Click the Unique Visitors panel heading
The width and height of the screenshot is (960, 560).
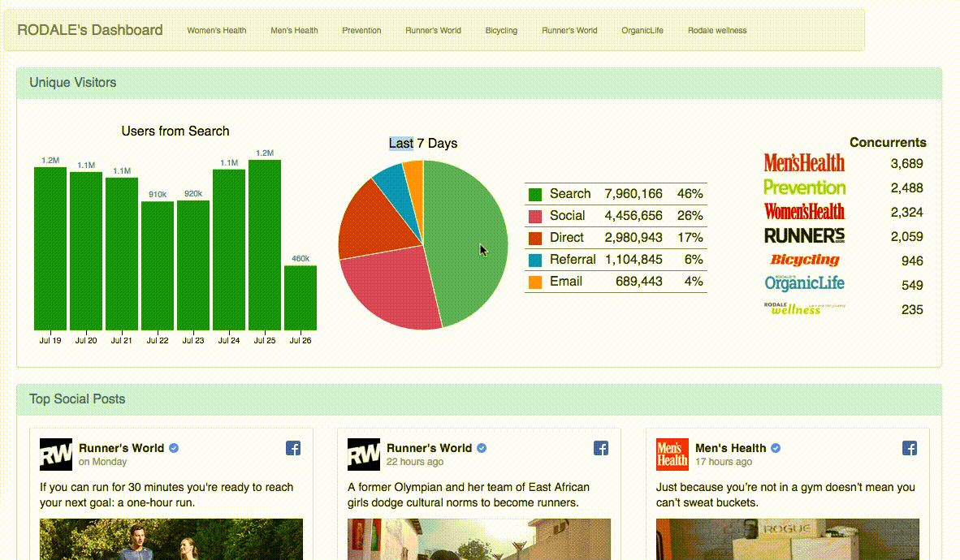click(73, 83)
